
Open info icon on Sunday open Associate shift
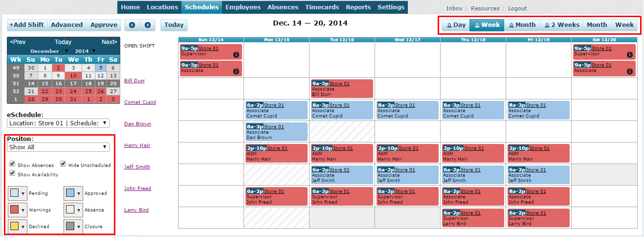pos(236,71)
